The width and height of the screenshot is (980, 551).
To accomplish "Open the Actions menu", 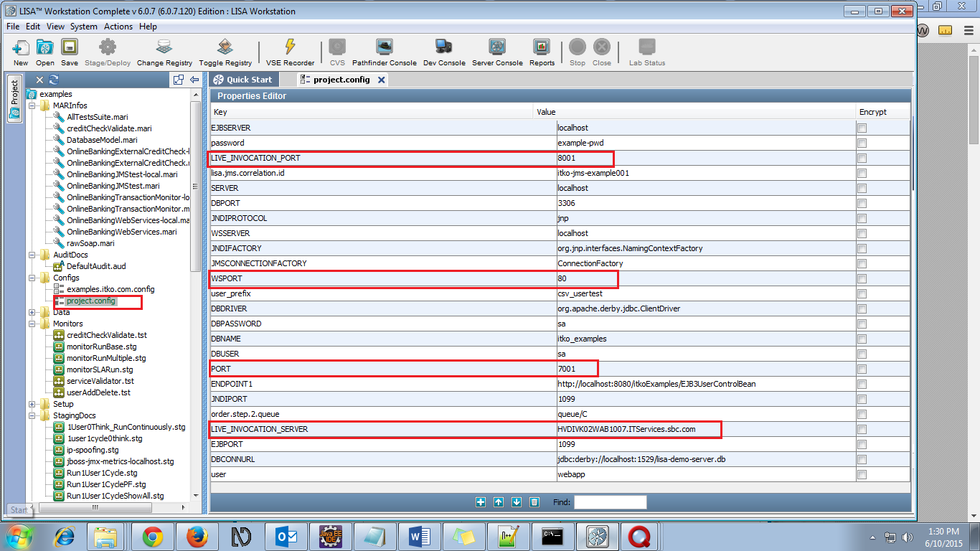I will pyautogui.click(x=118, y=27).
